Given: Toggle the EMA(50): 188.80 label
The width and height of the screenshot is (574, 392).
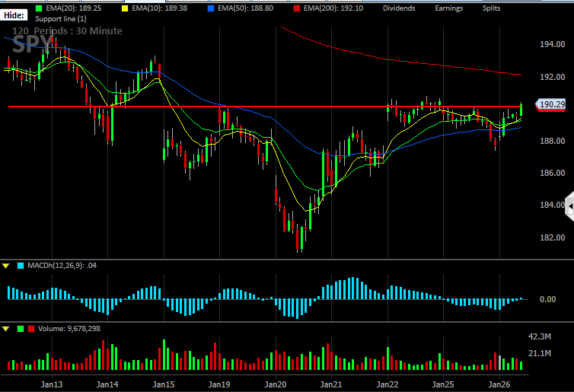Looking at the screenshot, I should click(245, 8).
